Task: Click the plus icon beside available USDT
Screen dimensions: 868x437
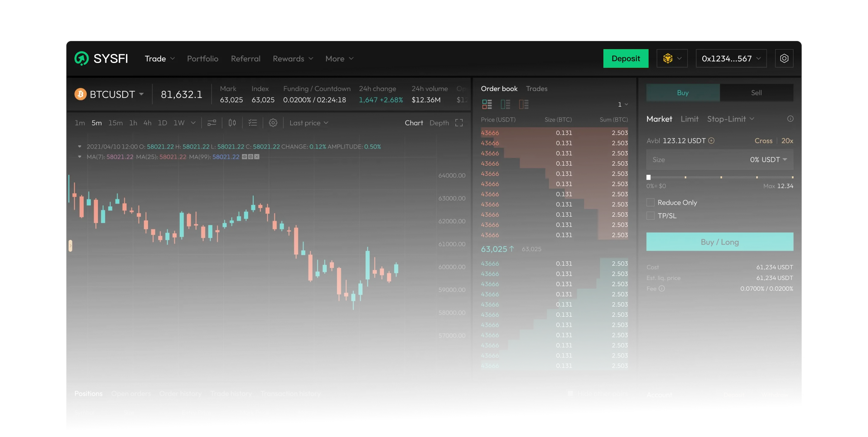Action: [711, 140]
